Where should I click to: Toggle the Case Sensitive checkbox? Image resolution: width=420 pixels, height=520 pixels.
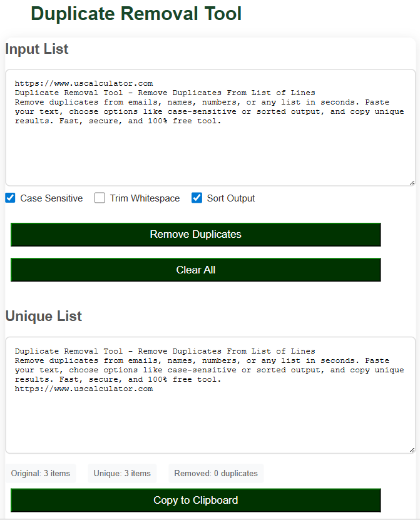[10, 198]
